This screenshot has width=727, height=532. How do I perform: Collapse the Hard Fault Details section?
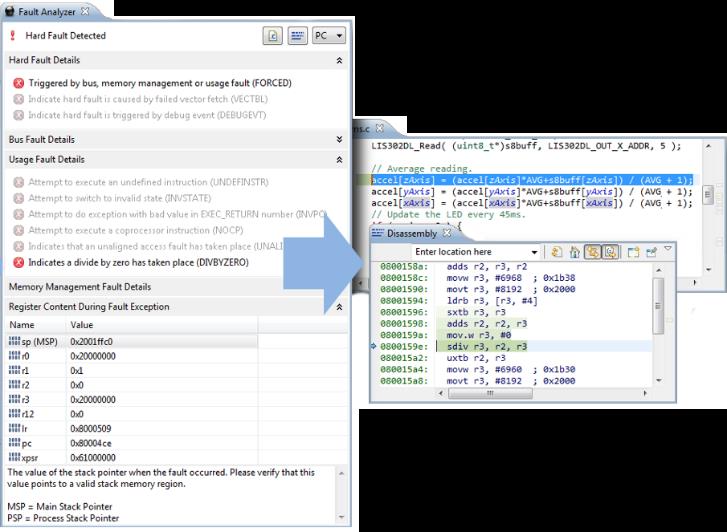339,61
